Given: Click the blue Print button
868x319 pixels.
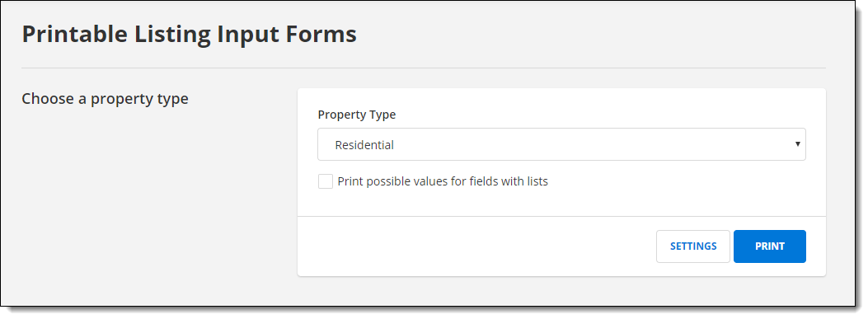Looking at the screenshot, I should (769, 246).
